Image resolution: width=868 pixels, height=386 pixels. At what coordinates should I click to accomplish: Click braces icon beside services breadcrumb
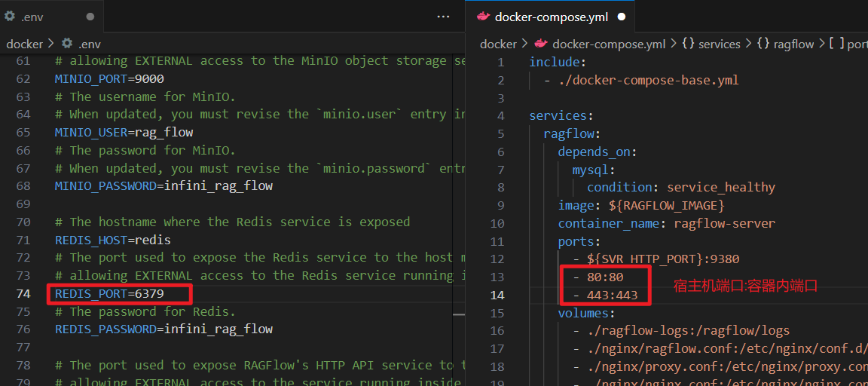pos(688,44)
